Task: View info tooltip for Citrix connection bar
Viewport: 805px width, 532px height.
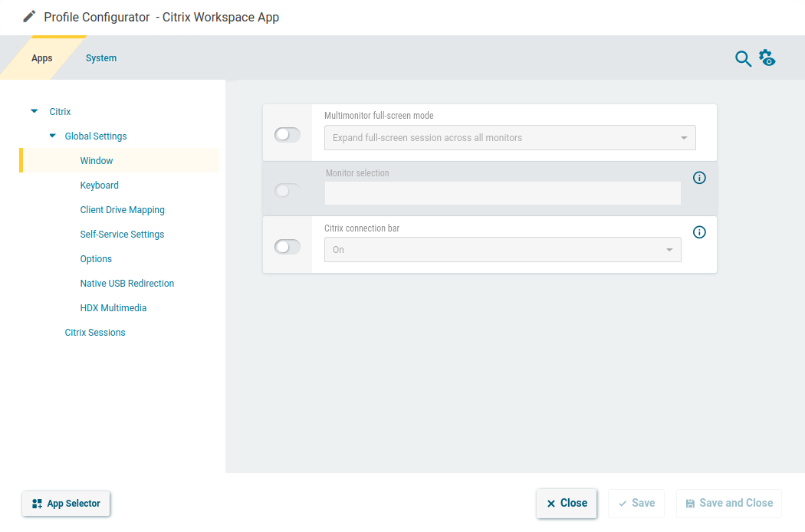Action: point(698,232)
